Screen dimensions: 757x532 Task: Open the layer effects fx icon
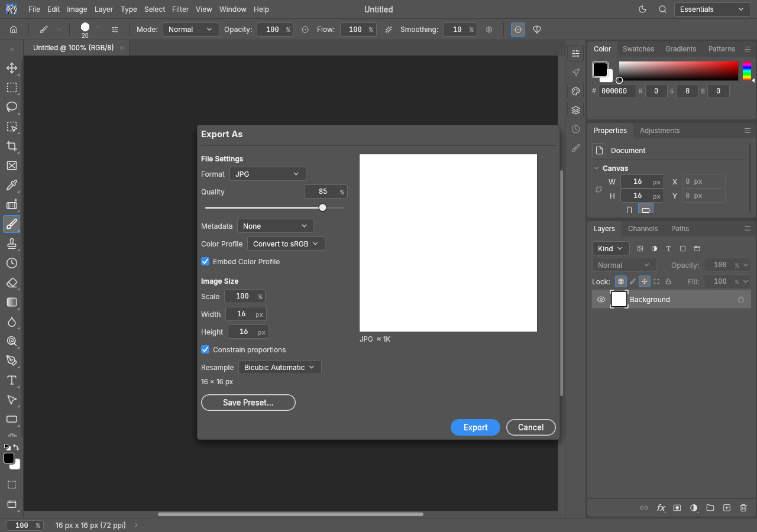point(661,508)
